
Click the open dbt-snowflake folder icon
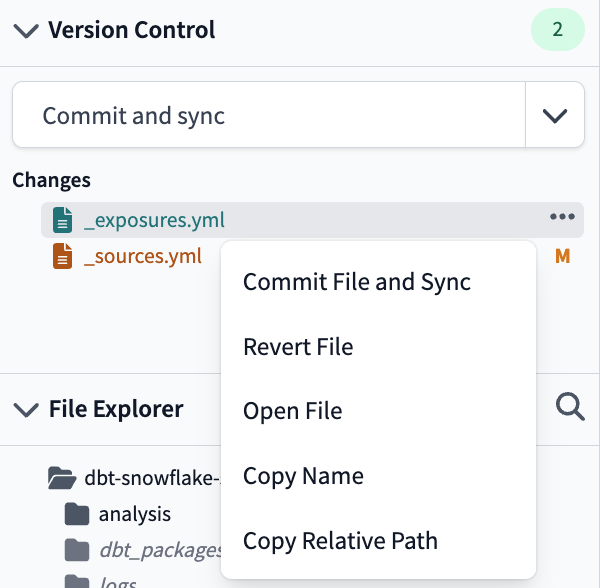coord(63,478)
